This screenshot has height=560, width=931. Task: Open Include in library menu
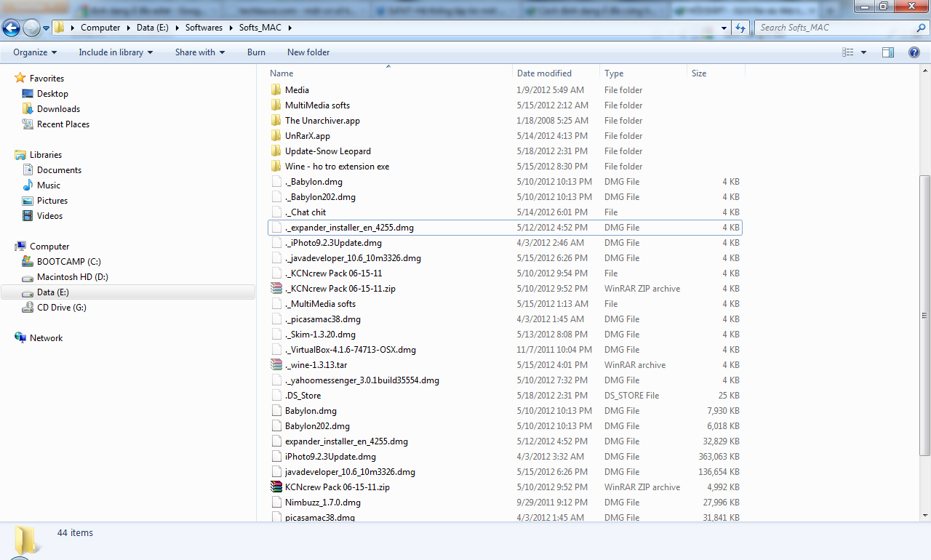pos(116,52)
